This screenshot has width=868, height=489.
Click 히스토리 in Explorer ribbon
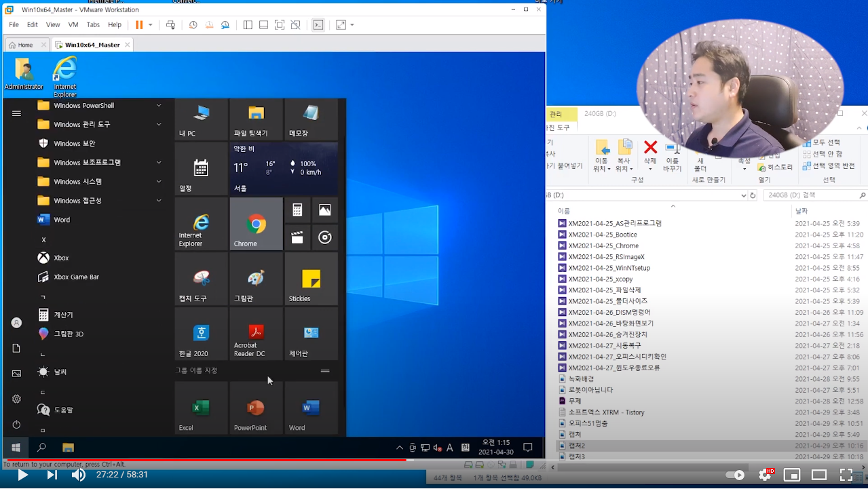coord(775,167)
